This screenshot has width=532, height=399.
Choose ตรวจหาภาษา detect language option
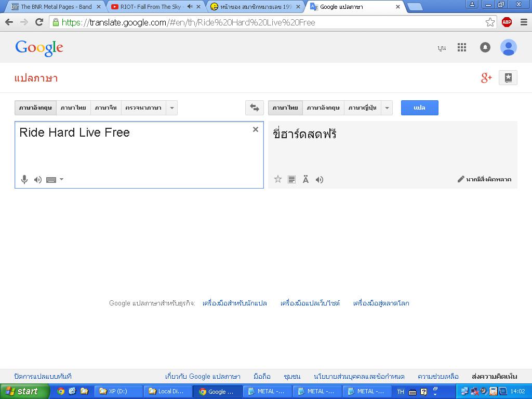(x=143, y=108)
